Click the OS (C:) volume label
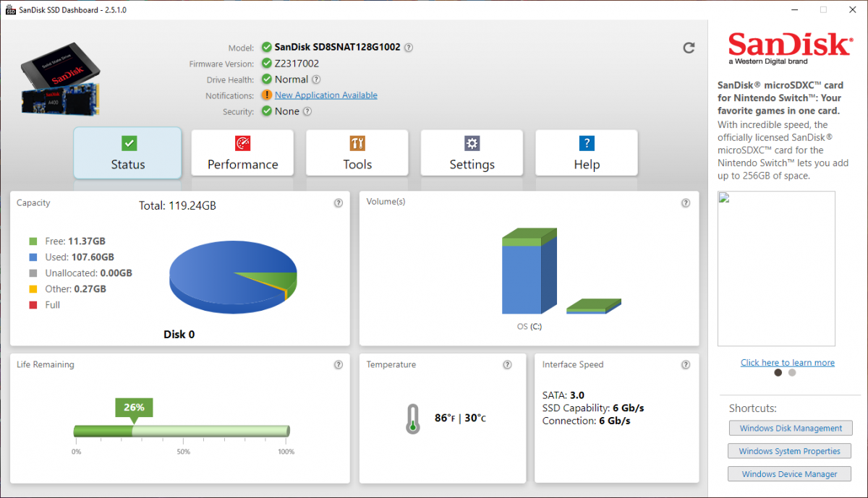Viewport: 868px width, 498px height. (x=529, y=327)
